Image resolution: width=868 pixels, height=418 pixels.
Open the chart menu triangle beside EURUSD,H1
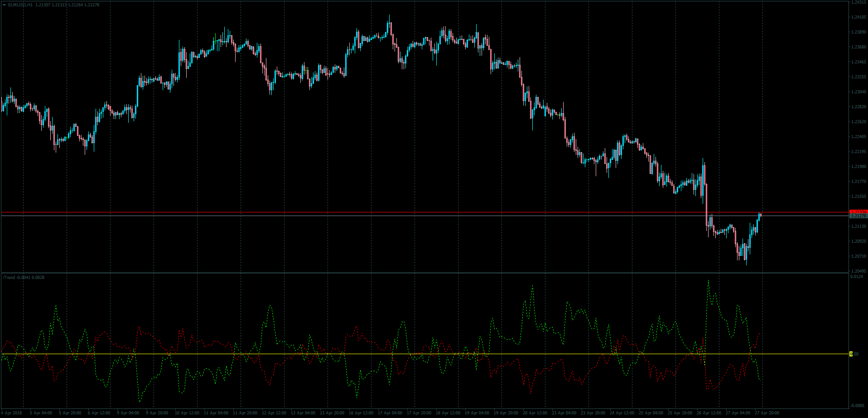click(x=4, y=5)
